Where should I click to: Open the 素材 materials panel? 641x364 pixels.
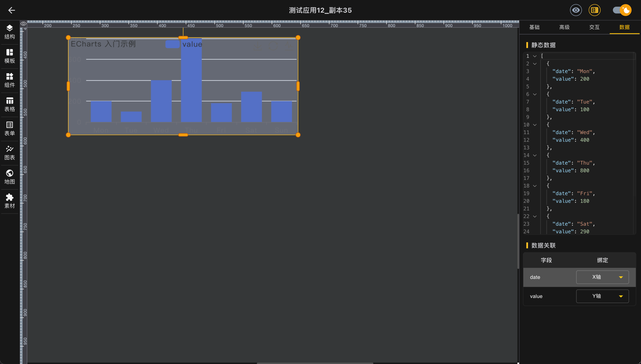click(9, 201)
